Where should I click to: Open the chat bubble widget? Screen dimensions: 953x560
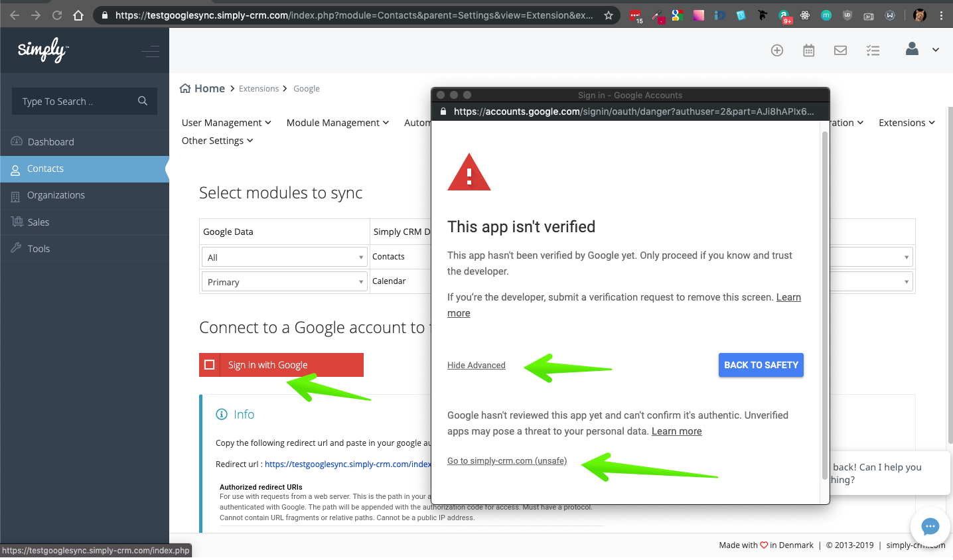point(930,527)
